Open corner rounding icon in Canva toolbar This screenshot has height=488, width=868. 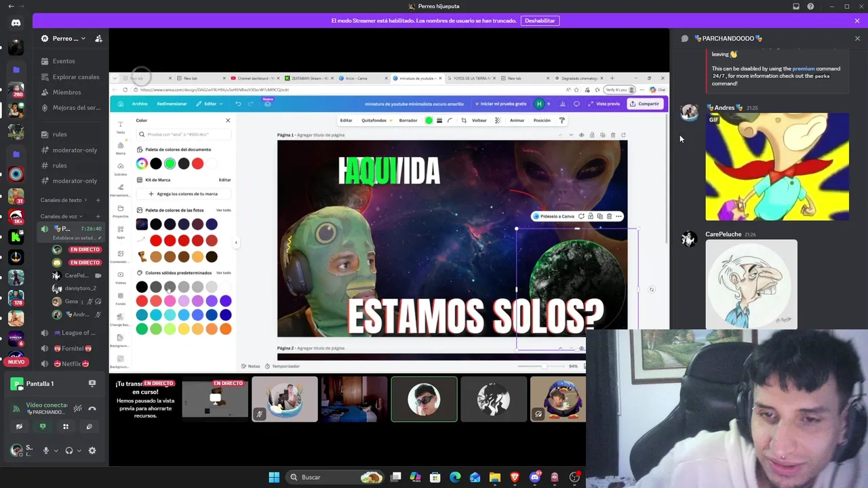450,121
